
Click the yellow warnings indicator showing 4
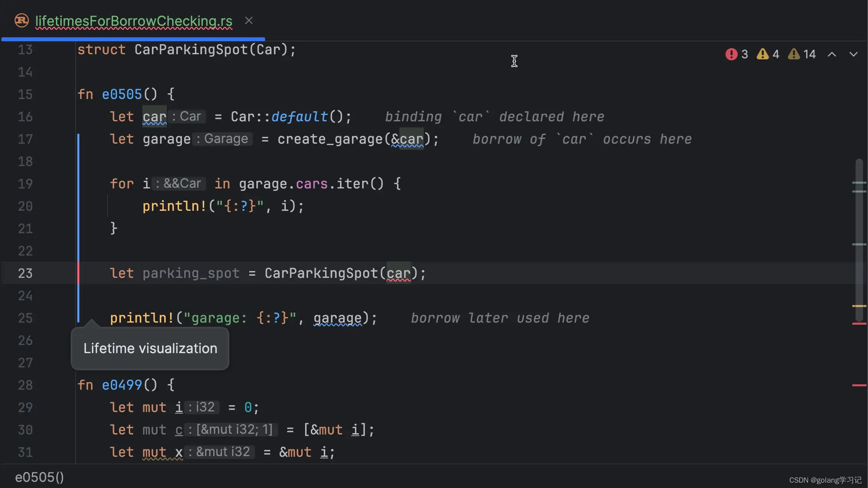tap(768, 54)
